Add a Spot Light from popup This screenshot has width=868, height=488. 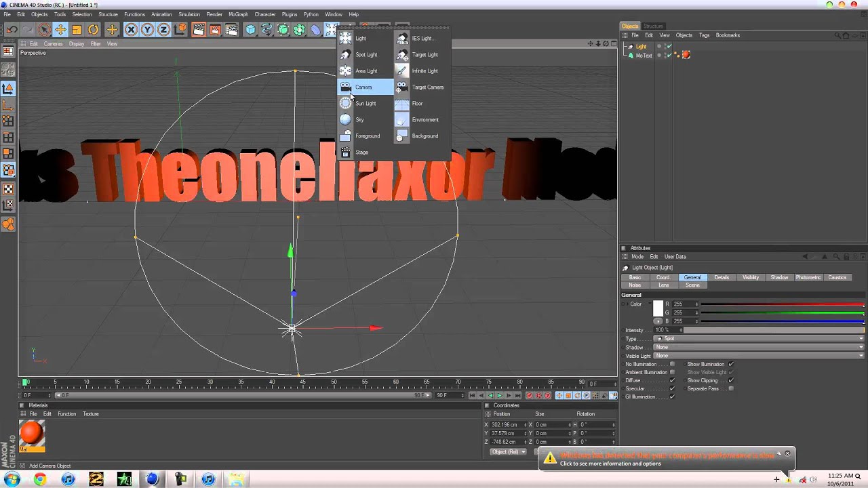(x=365, y=54)
